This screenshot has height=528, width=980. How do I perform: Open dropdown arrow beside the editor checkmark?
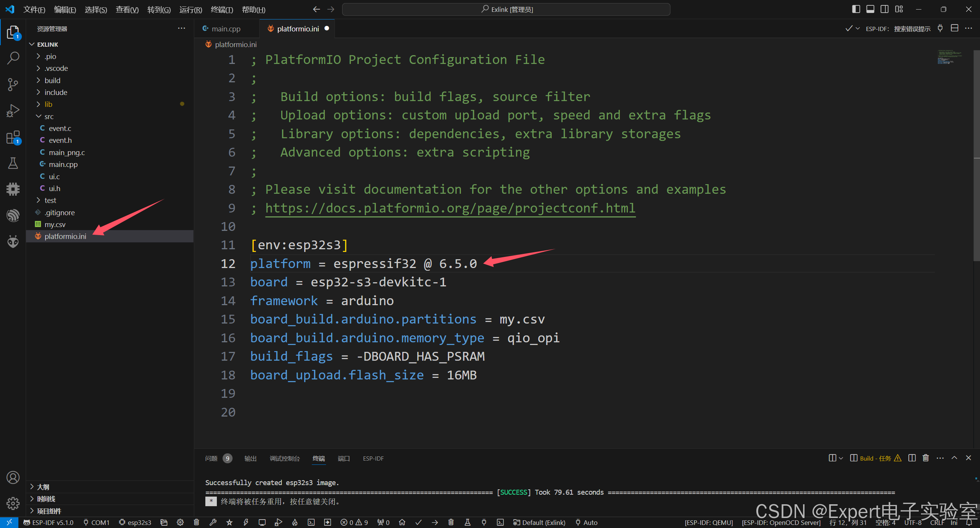click(858, 29)
